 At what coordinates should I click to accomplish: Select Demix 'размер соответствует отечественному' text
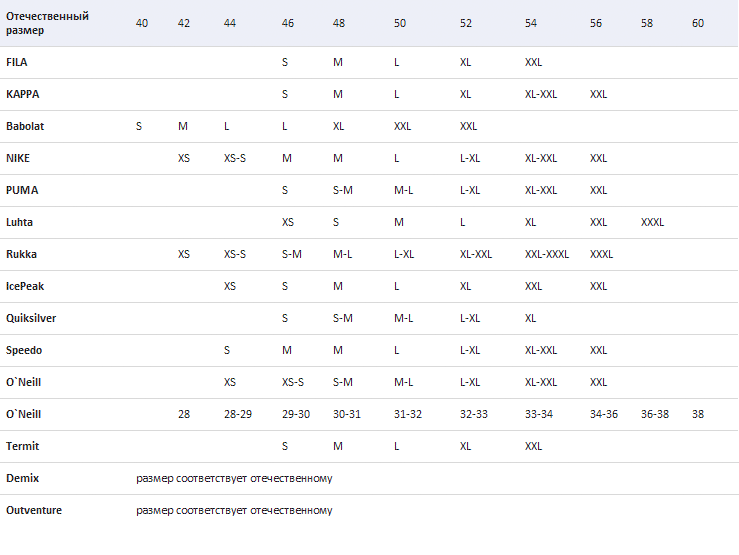(234, 479)
